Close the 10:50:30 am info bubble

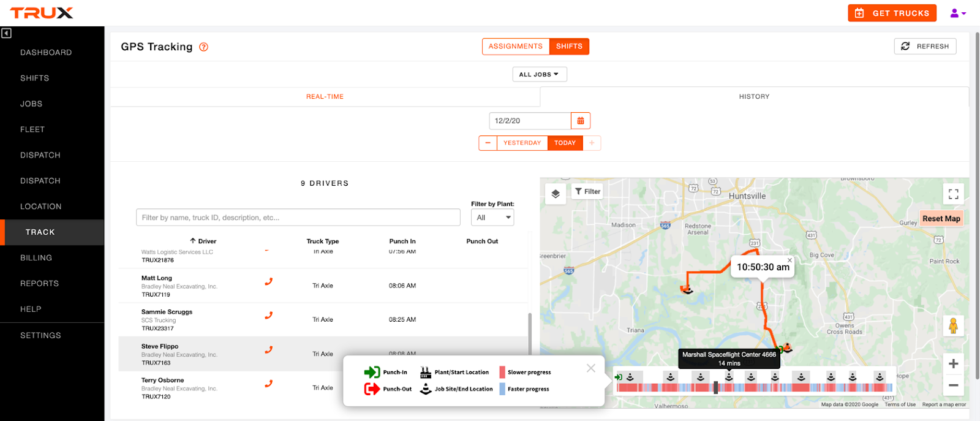[790, 260]
